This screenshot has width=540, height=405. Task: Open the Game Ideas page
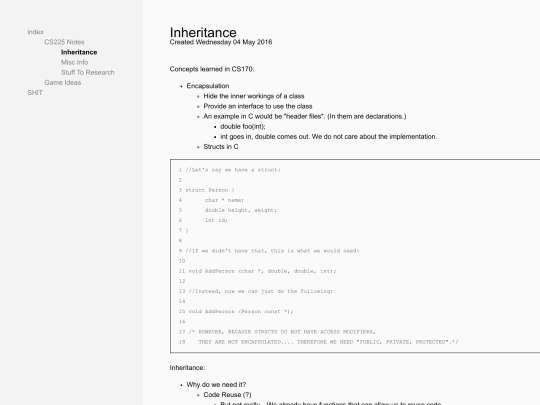62,83
